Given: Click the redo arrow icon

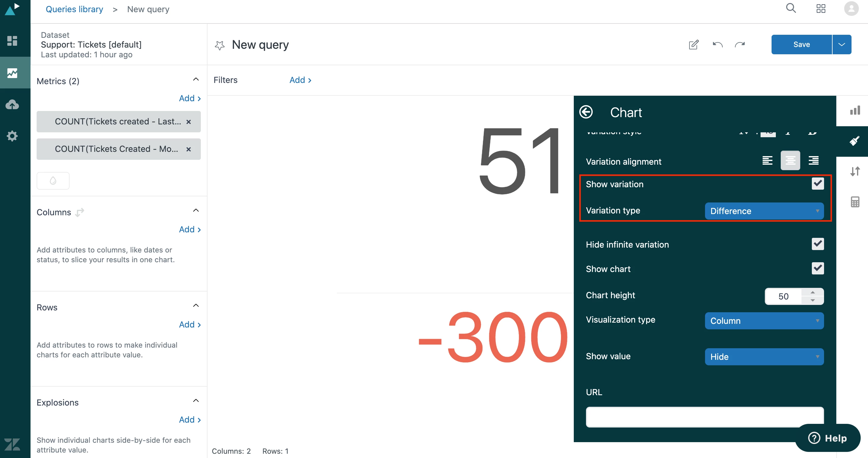Looking at the screenshot, I should (x=740, y=45).
